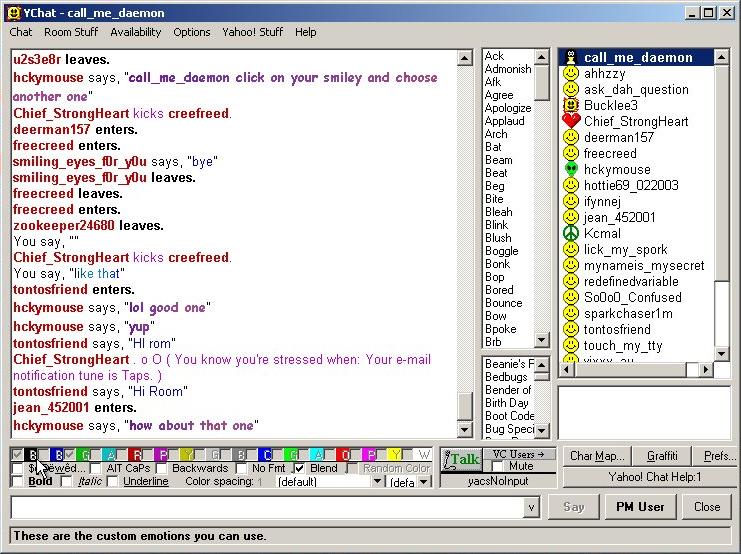This screenshot has width=741, height=554.
Task: Click in the chat message input field
Action: pos(267,508)
